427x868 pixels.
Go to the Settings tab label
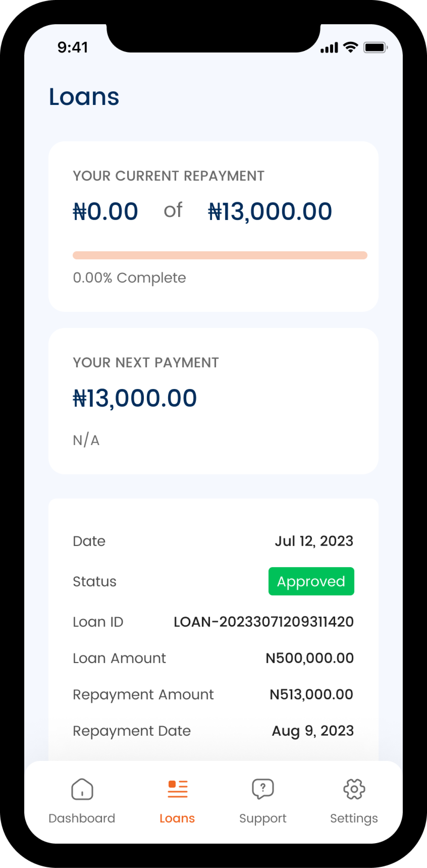(x=354, y=818)
